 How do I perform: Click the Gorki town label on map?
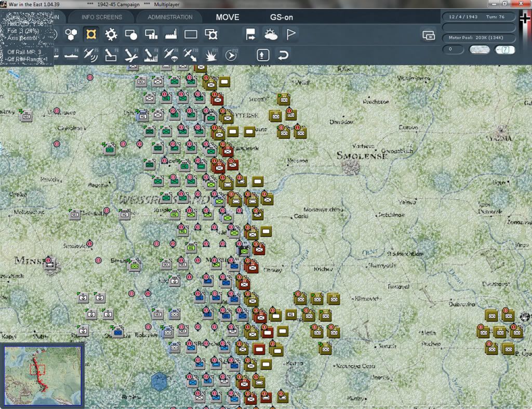pyautogui.click(x=301, y=216)
